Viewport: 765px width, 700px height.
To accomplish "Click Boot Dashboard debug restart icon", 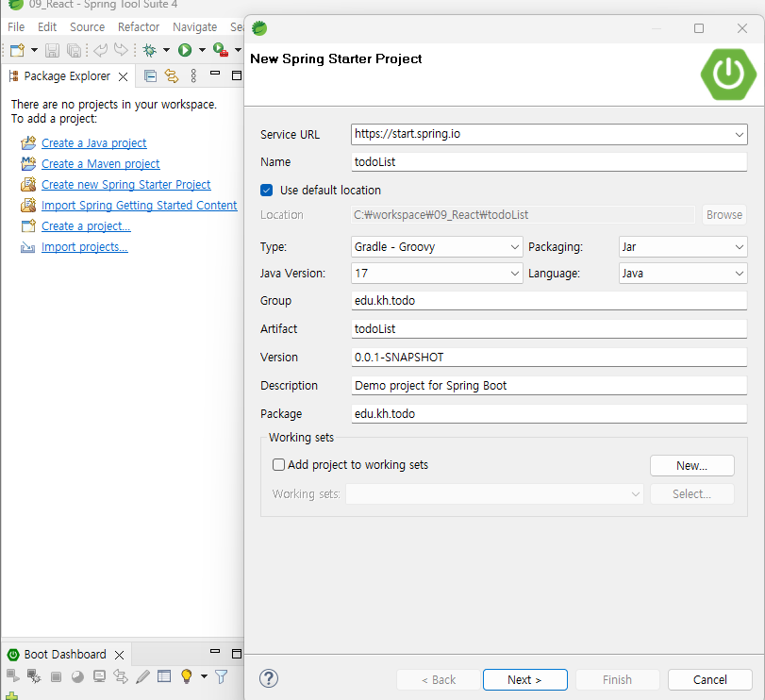I will tap(34, 675).
